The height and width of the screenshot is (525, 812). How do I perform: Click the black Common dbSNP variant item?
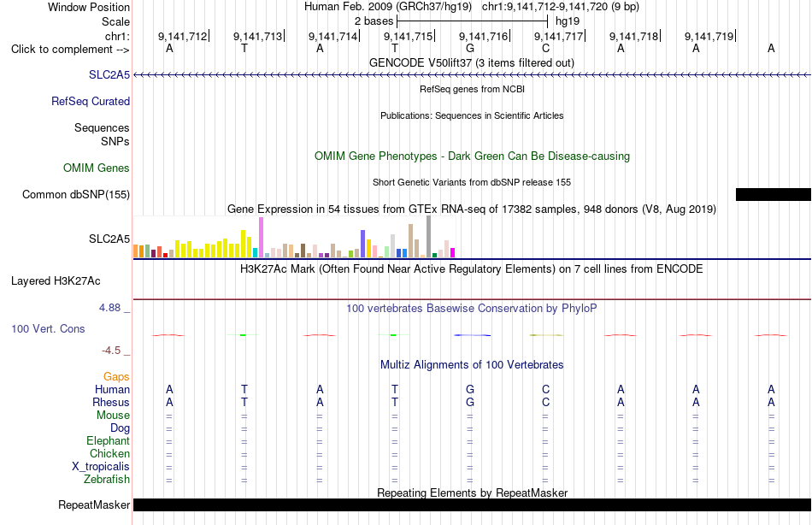pyautogui.click(x=774, y=194)
